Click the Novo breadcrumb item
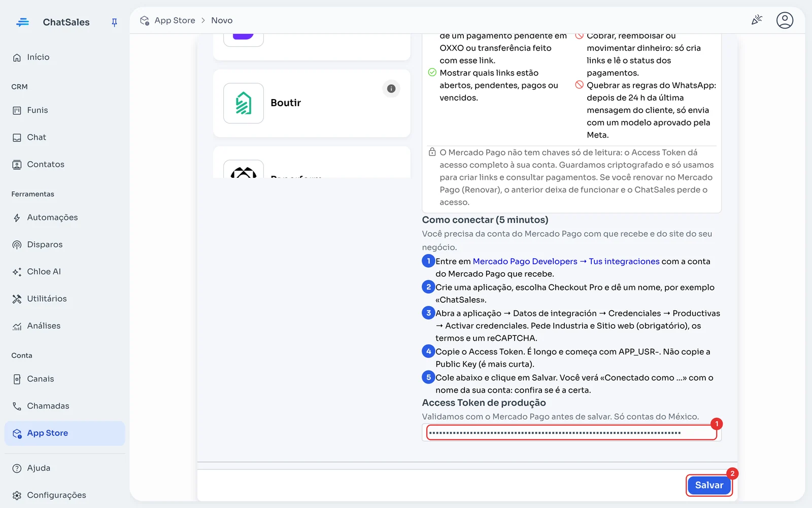Image resolution: width=812 pixels, height=508 pixels. point(222,20)
